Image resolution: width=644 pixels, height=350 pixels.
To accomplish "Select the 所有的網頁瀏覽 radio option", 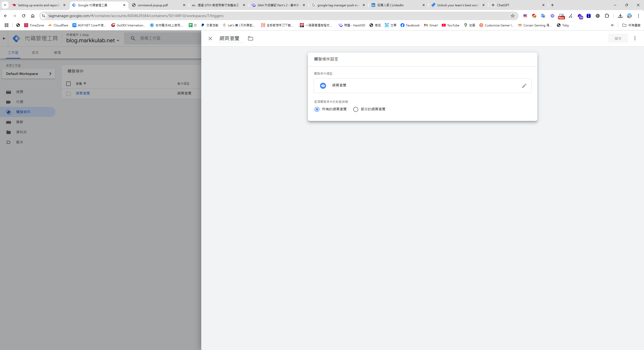I will (x=317, y=109).
